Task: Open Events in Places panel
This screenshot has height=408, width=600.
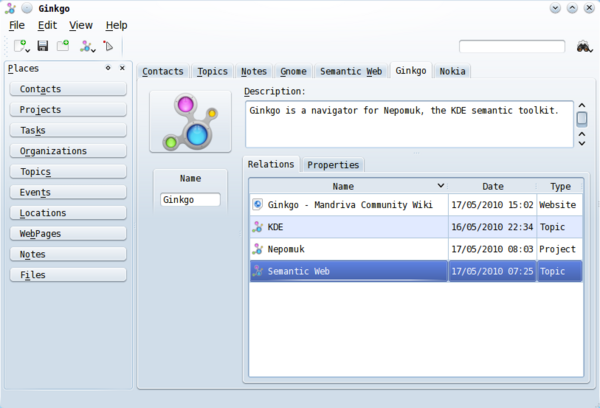Action: pos(68,192)
